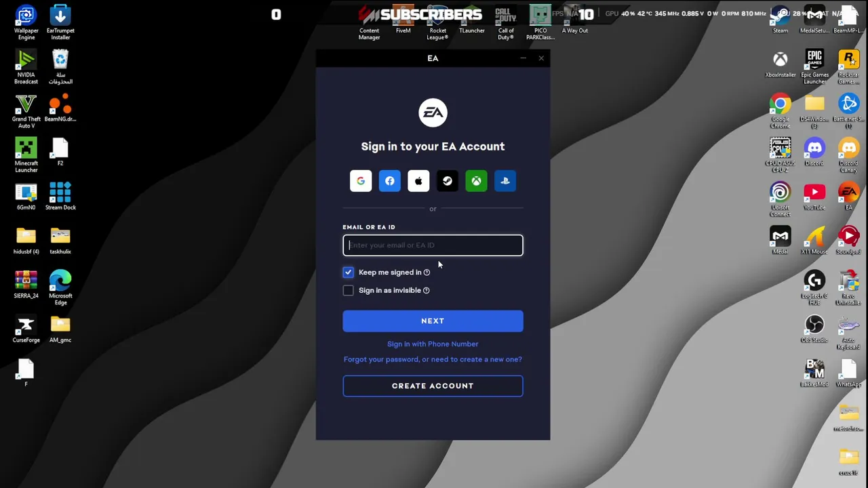Open the DS4Windows folder
The width and height of the screenshot is (868, 488).
coord(814,110)
